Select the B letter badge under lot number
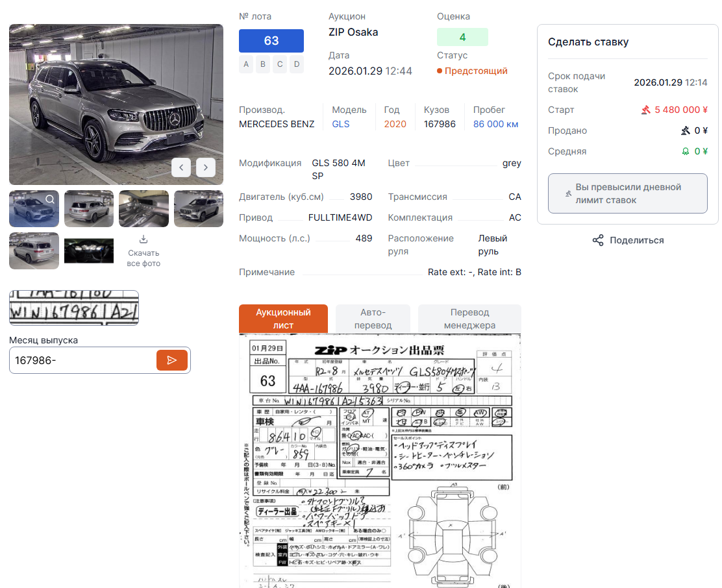The width and height of the screenshot is (722, 588). (263, 64)
